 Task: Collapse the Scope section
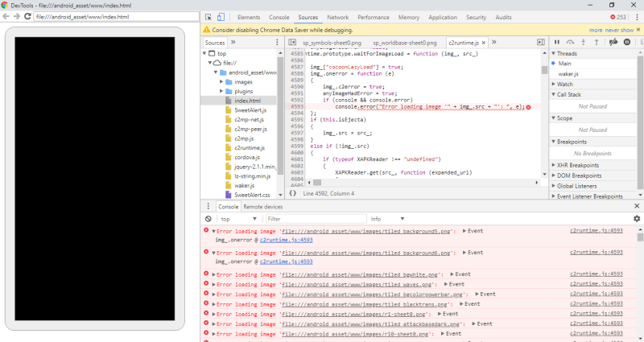pyautogui.click(x=553, y=117)
